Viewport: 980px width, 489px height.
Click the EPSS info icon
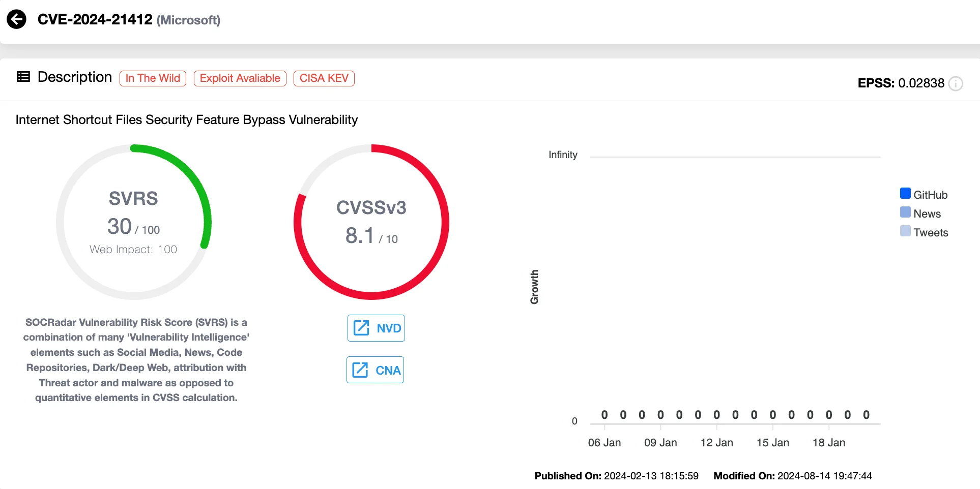click(x=956, y=83)
